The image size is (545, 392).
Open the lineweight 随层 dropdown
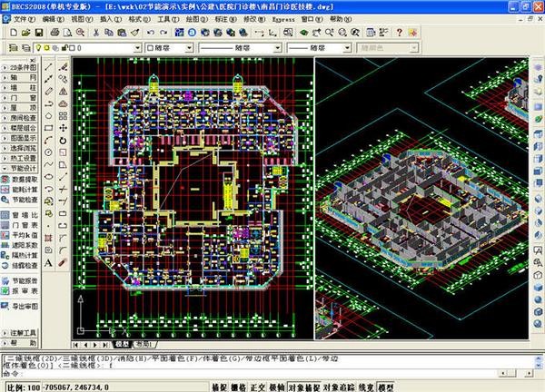347,48
